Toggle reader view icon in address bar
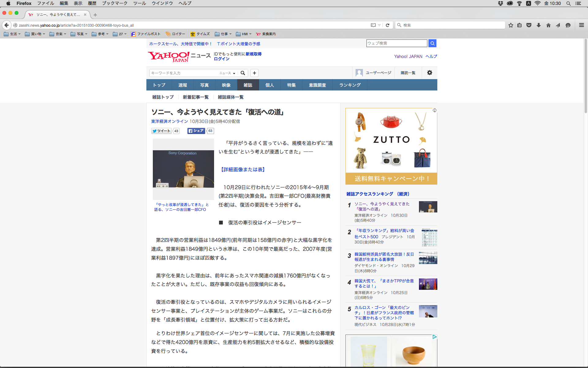 (x=373, y=25)
